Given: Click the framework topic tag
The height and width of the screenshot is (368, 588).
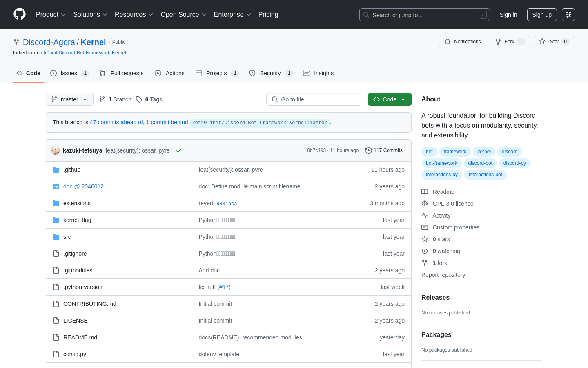Looking at the screenshot, I should click(455, 152).
